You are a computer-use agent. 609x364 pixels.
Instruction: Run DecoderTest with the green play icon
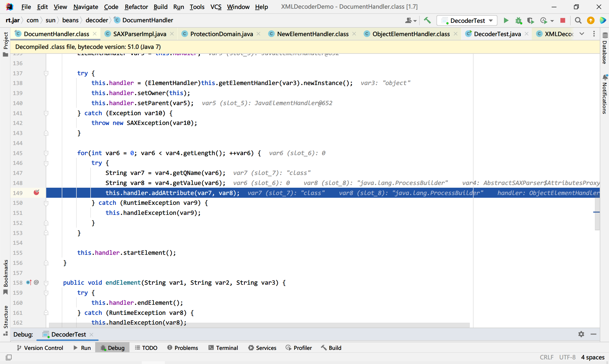pos(506,21)
